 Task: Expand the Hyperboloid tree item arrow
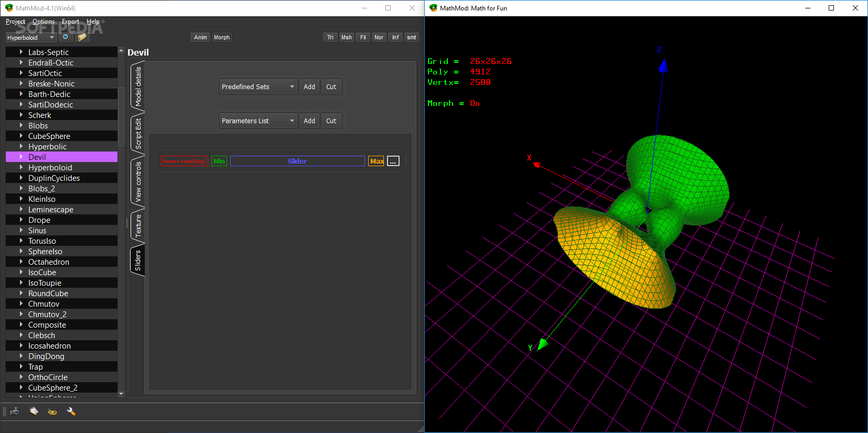tap(21, 167)
